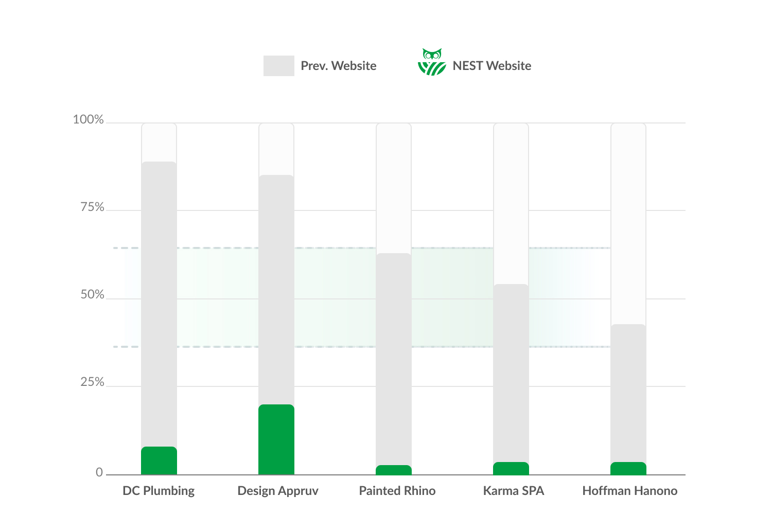Click the gray Prev. Website legend swatch
The image size is (772, 532).
(x=278, y=66)
